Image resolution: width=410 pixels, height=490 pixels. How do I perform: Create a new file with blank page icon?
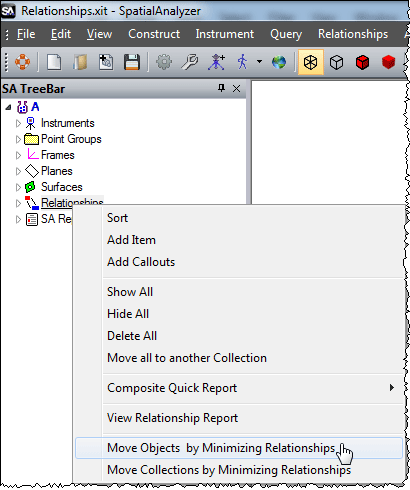pyautogui.click(x=54, y=62)
